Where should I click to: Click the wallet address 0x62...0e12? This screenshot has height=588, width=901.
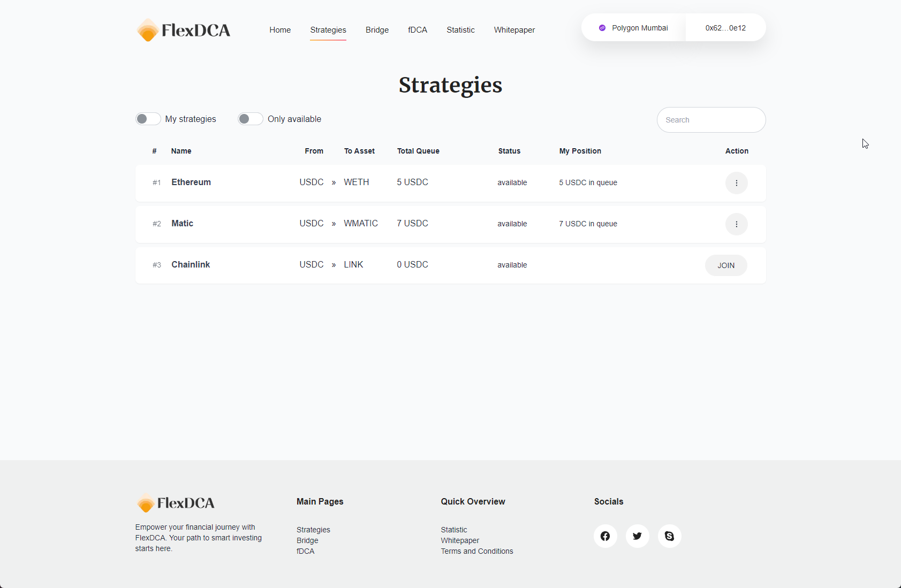[725, 28]
